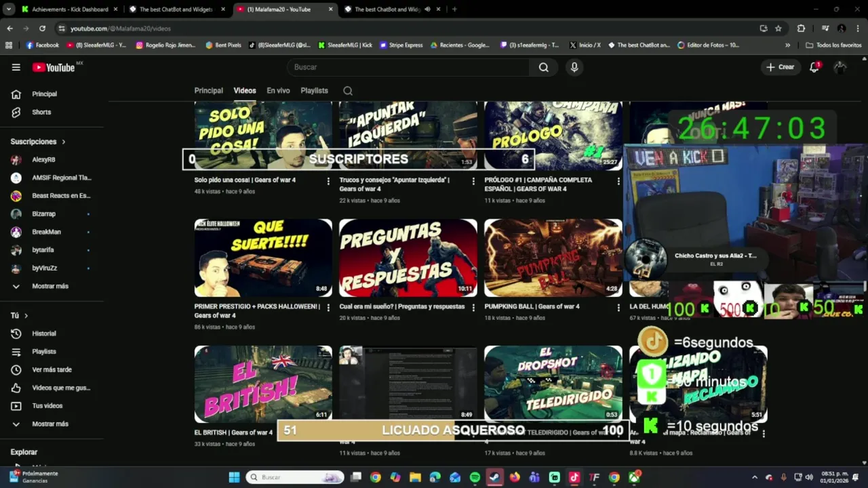This screenshot has height=488, width=868.
Task: Open the QUE SUERTE!!!! video thumbnail
Action: (263, 258)
